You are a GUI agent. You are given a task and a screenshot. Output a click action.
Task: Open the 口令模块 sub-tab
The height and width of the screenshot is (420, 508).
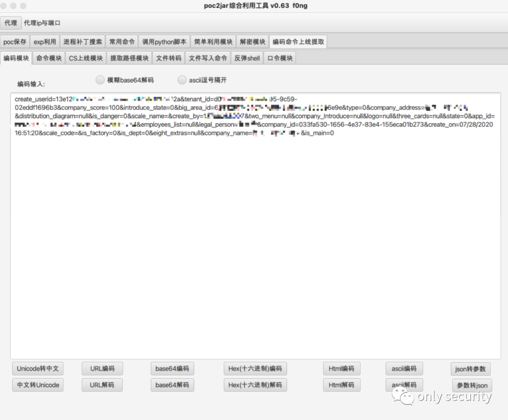[280, 58]
